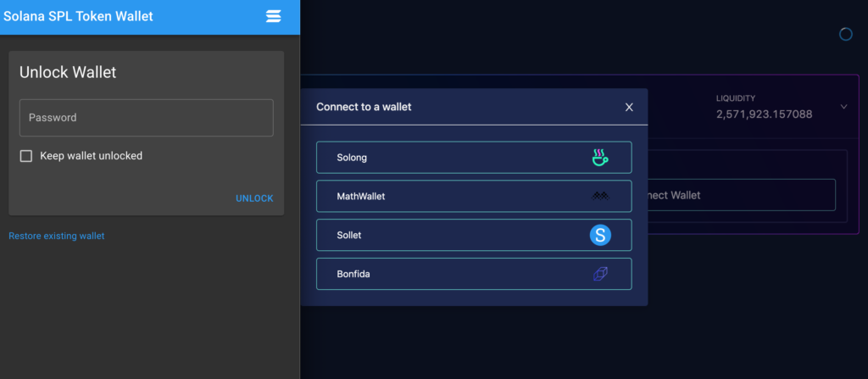Focus the Password input field
868x379 pixels.
[x=147, y=118]
